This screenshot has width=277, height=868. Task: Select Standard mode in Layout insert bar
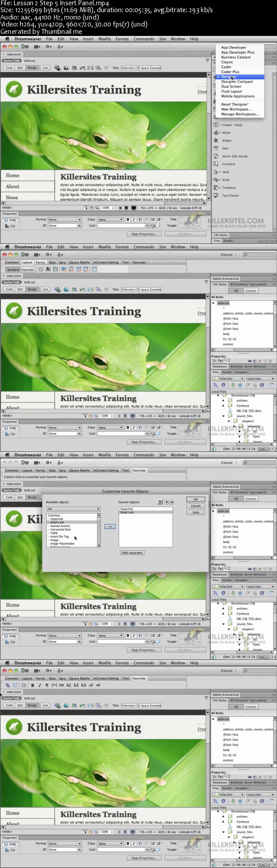tap(13, 270)
